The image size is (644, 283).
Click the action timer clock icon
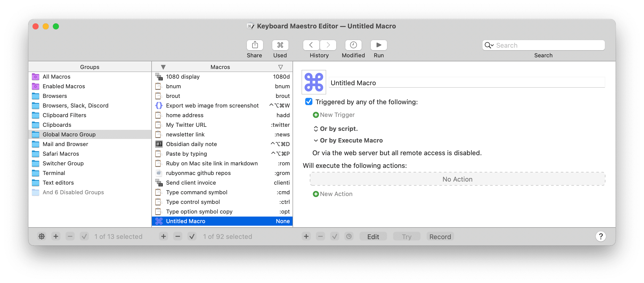tap(349, 236)
